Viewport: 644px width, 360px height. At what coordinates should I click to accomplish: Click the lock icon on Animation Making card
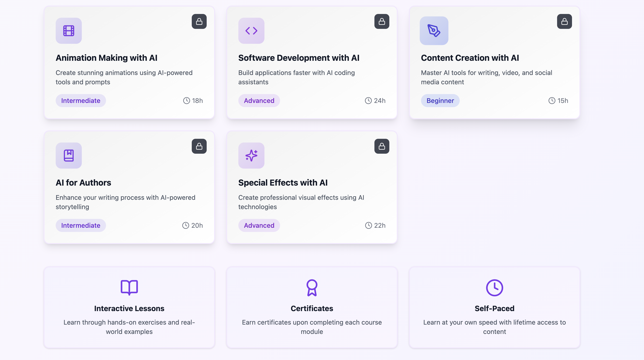[199, 21]
